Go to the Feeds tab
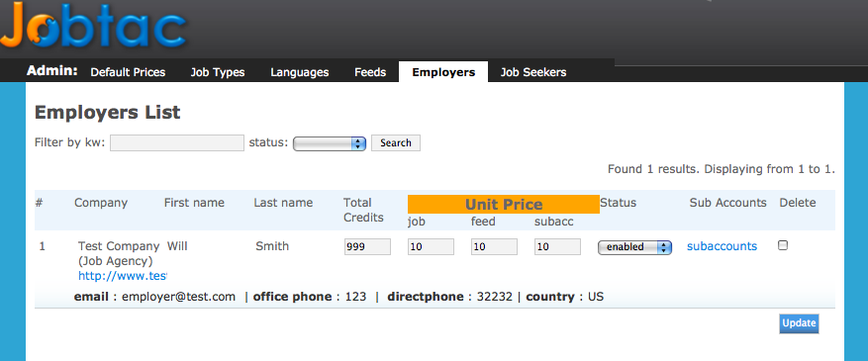The width and height of the screenshot is (868, 361). click(x=370, y=72)
